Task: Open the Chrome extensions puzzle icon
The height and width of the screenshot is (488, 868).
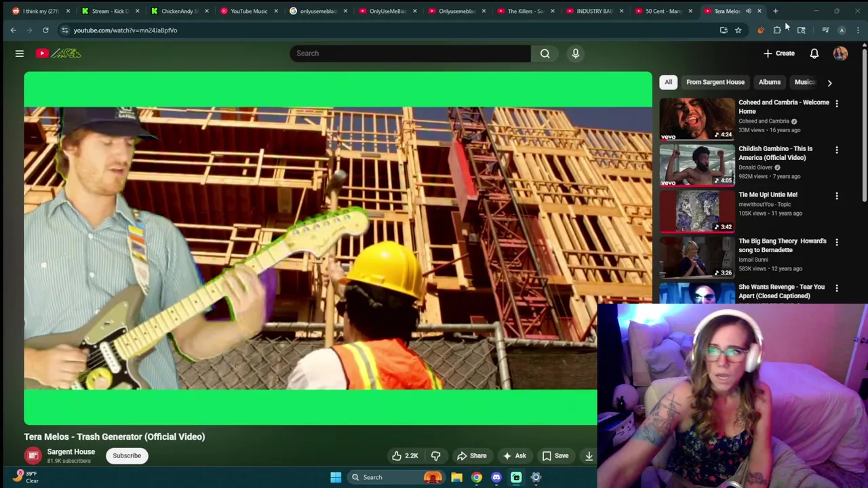Action: click(777, 30)
